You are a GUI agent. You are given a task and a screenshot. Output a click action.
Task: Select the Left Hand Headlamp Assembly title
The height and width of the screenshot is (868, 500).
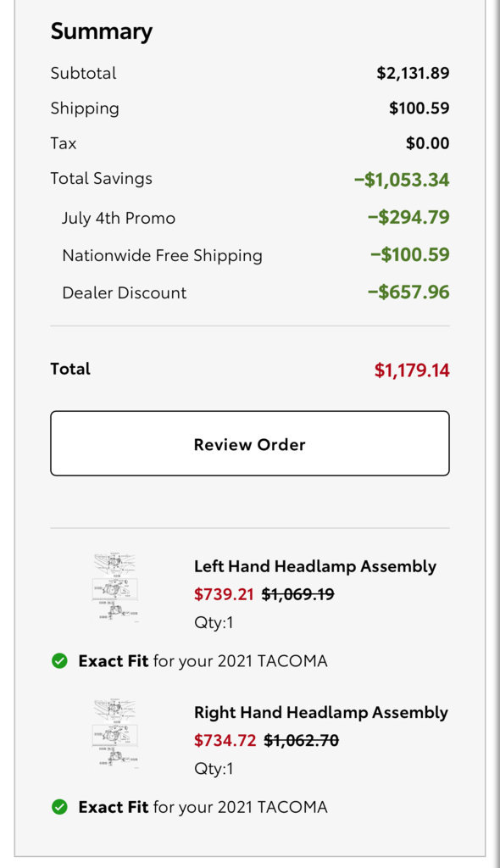(x=315, y=566)
